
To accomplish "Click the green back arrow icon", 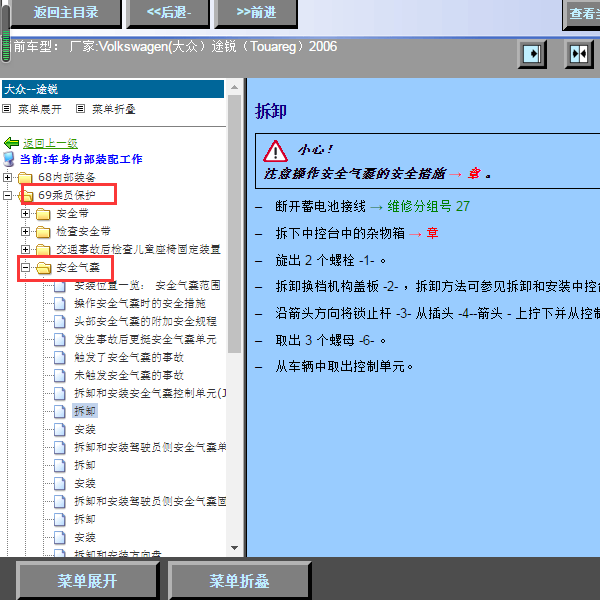I will (x=11, y=143).
